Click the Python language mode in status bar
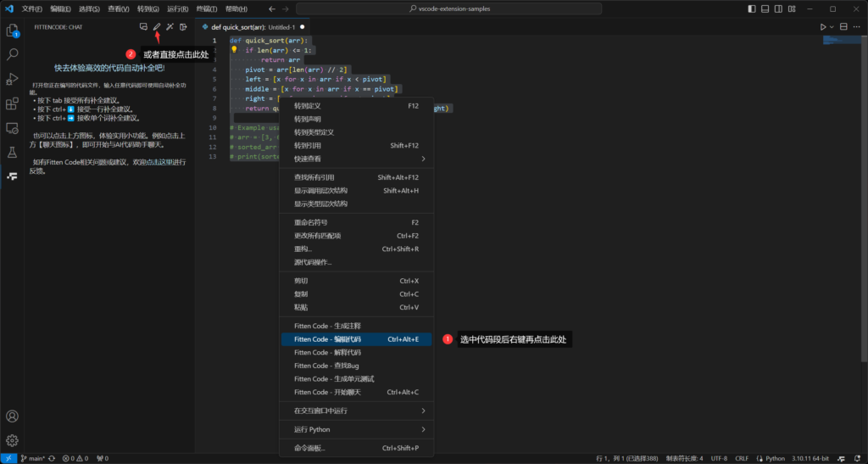Image resolution: width=868 pixels, height=464 pixels. (775, 458)
